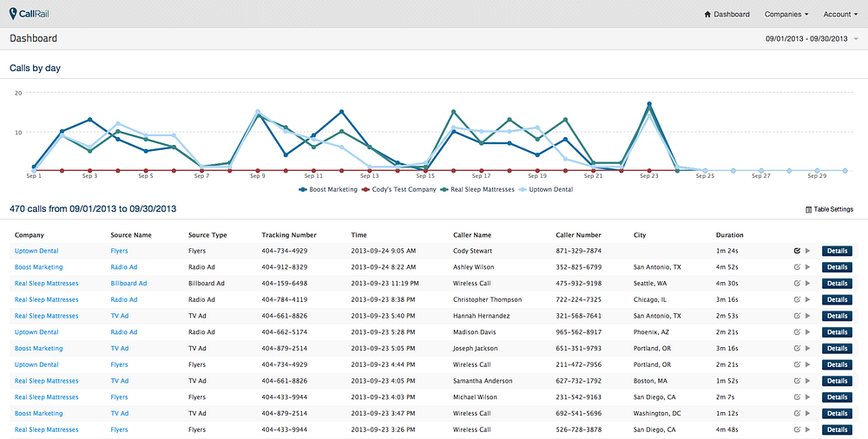The height and width of the screenshot is (439, 868).
Task: Open note icon for Hannah Hernandez call
Action: [797, 316]
